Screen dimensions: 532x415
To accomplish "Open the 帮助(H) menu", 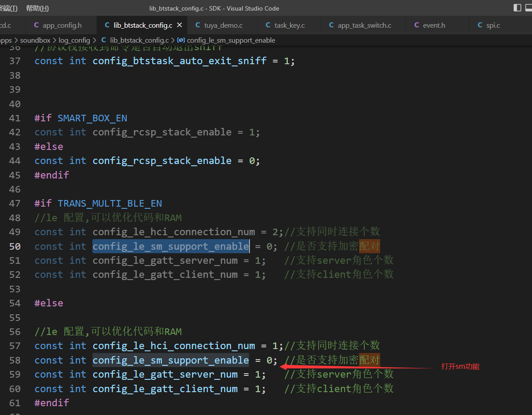I will tap(37, 8).
